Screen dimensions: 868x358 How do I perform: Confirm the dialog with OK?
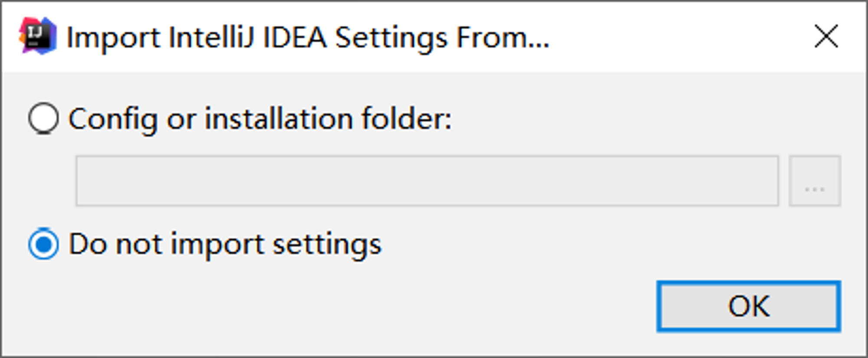[749, 306]
